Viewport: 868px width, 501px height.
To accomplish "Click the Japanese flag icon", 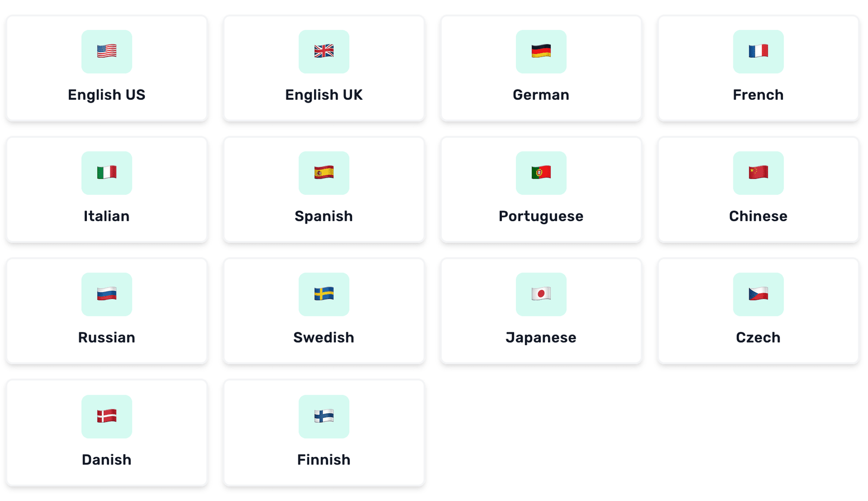I will tap(541, 295).
